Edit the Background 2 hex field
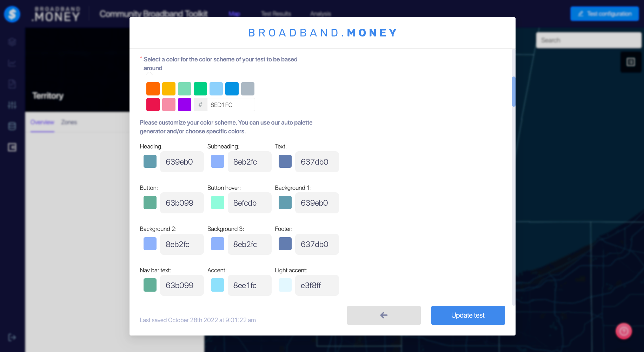The height and width of the screenshot is (352, 644). point(182,244)
